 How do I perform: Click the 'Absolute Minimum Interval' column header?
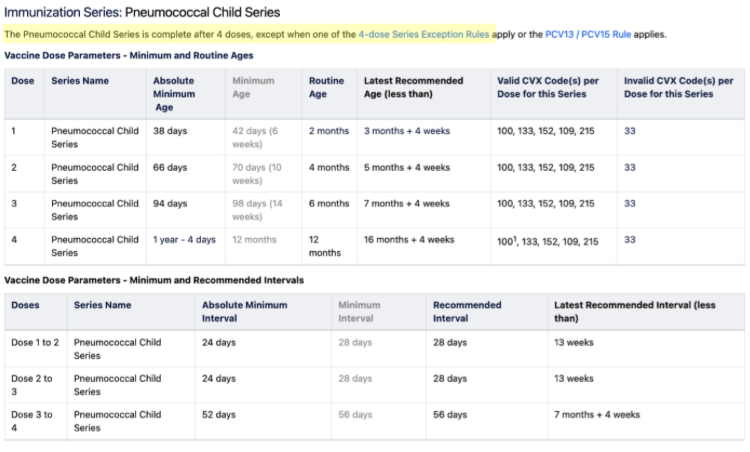point(244,311)
